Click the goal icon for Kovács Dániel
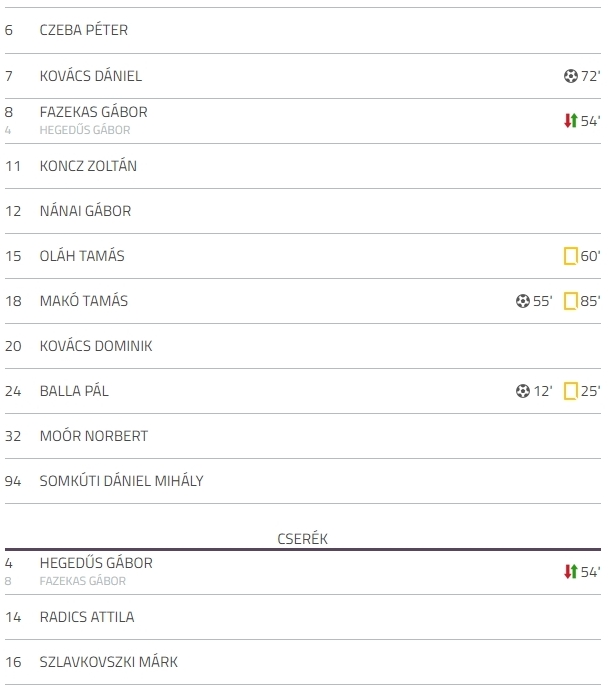The width and height of the screenshot is (608, 690). tap(571, 76)
